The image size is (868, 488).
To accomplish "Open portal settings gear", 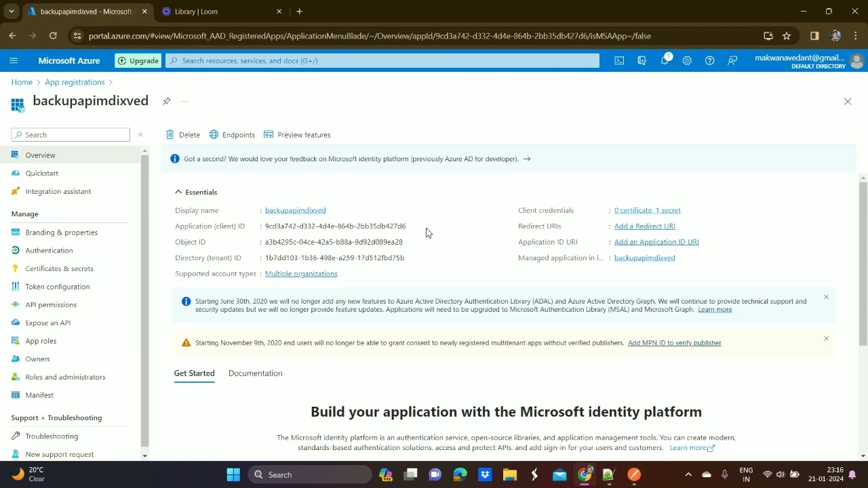I will pyautogui.click(x=687, y=60).
